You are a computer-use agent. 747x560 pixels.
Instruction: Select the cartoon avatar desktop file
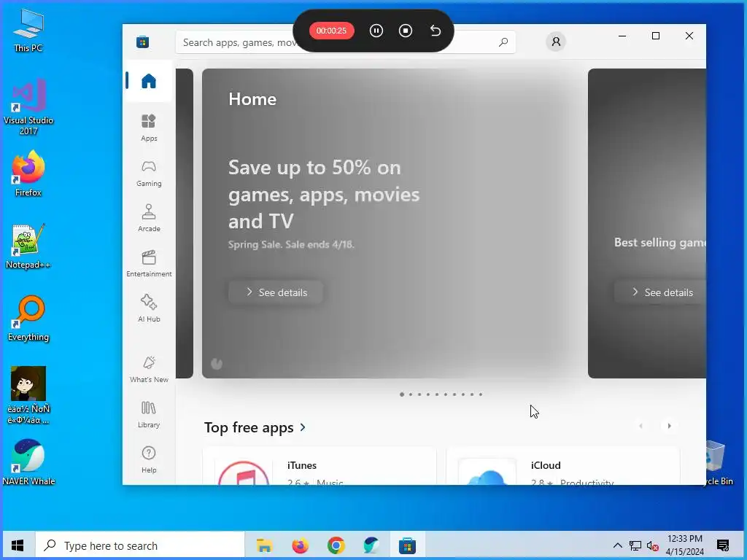28,395
